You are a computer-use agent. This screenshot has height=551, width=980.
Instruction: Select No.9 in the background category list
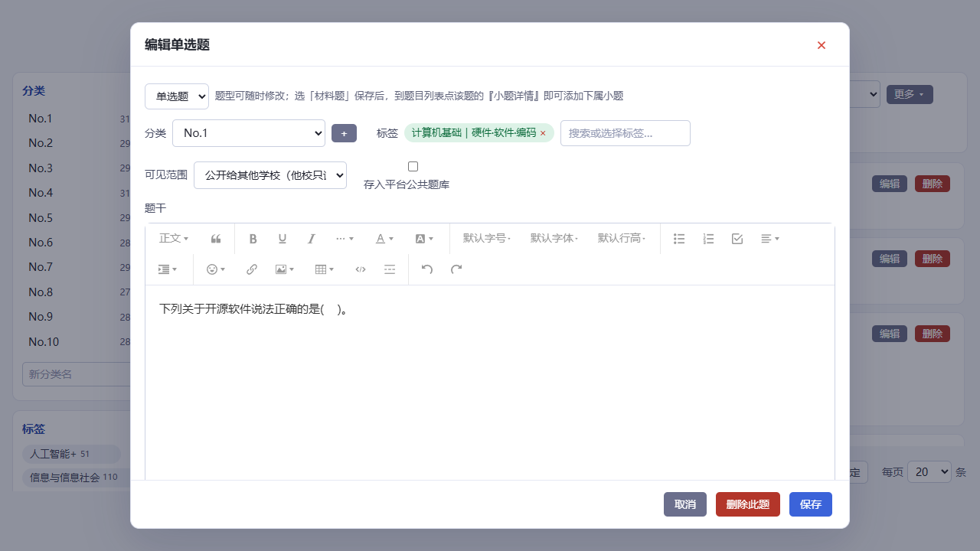[x=41, y=317]
